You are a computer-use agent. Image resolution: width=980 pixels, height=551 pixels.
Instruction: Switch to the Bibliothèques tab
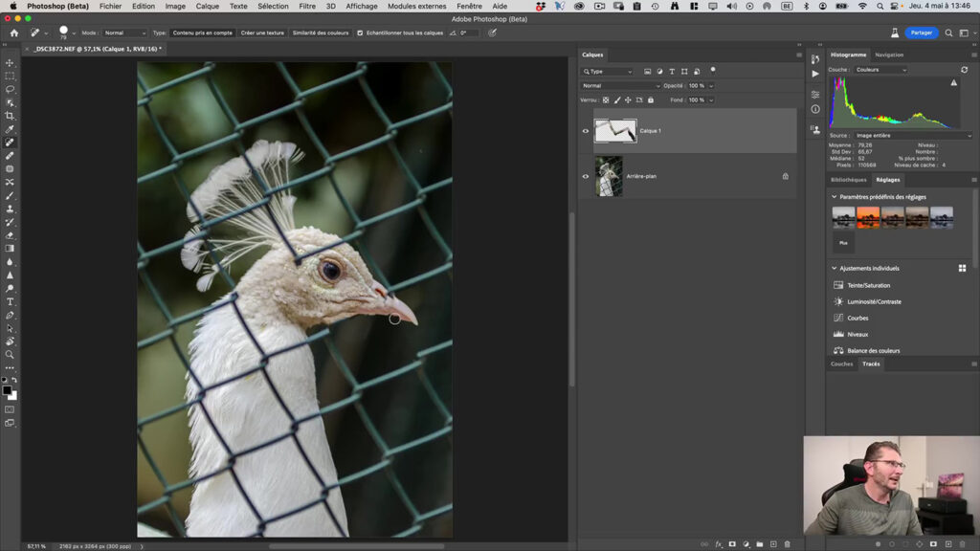pyautogui.click(x=848, y=180)
